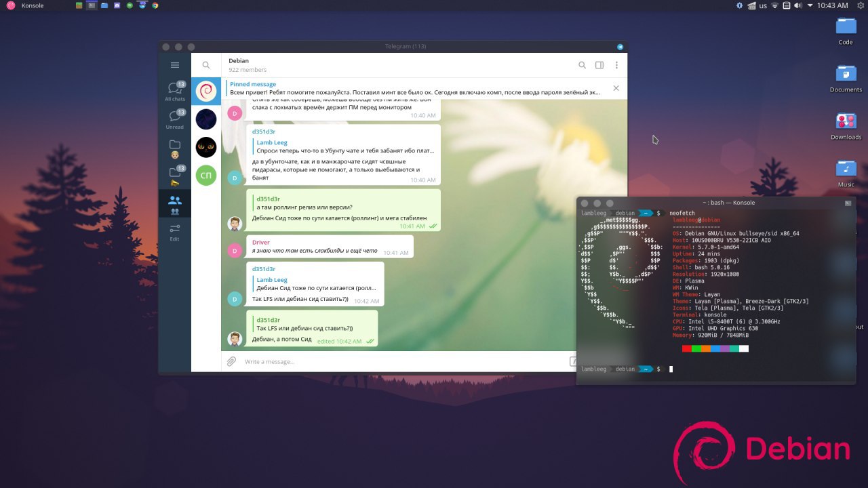Screen dimensions: 868x488
Task: Switch to Telegram via panel task icon
Action: pos(142,5)
